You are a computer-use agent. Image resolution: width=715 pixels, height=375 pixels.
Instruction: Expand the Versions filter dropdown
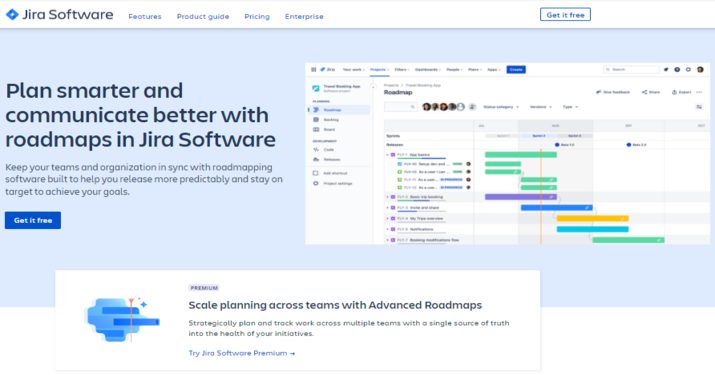[x=541, y=107]
